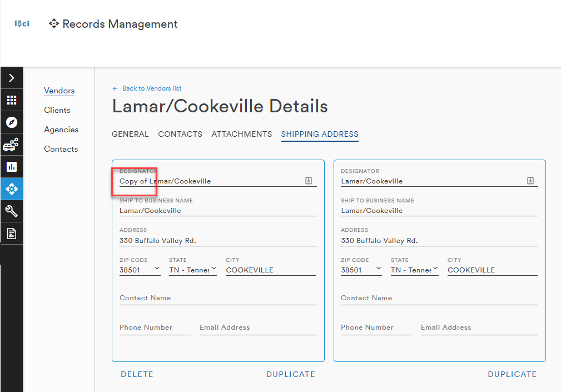Open Zip Code dropdown in the copy address card
The height and width of the screenshot is (392, 561).
tap(140, 270)
